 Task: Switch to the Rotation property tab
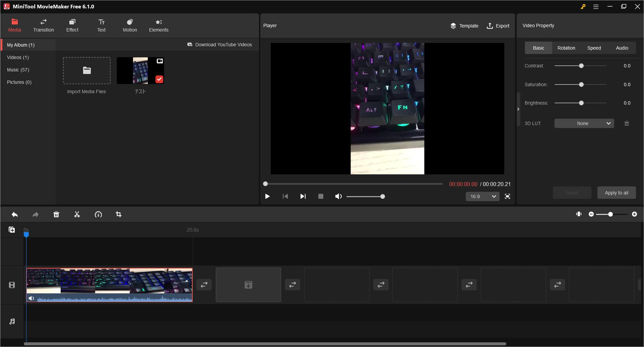[x=566, y=48]
